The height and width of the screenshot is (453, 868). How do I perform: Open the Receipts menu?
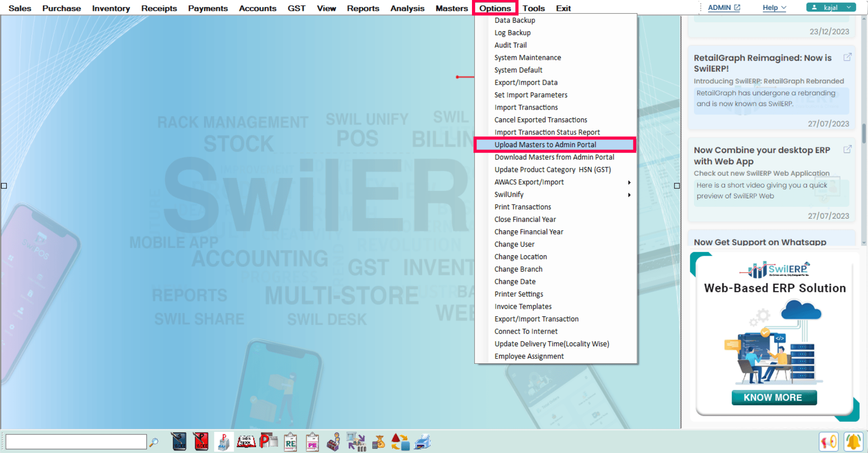159,8
